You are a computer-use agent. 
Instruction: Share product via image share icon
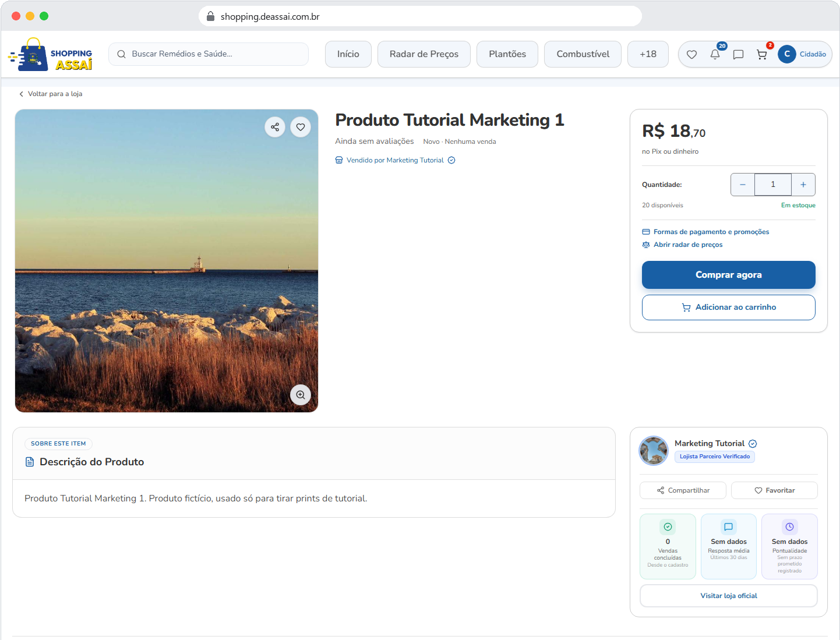coord(275,127)
